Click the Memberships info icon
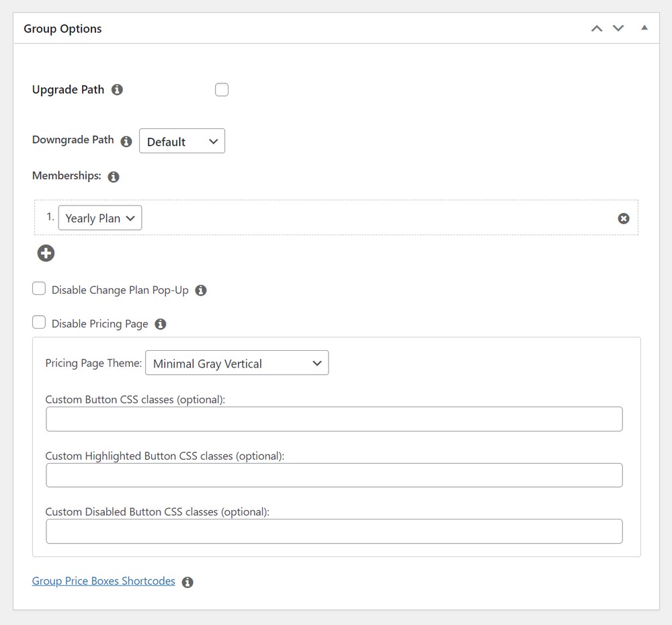 113,177
